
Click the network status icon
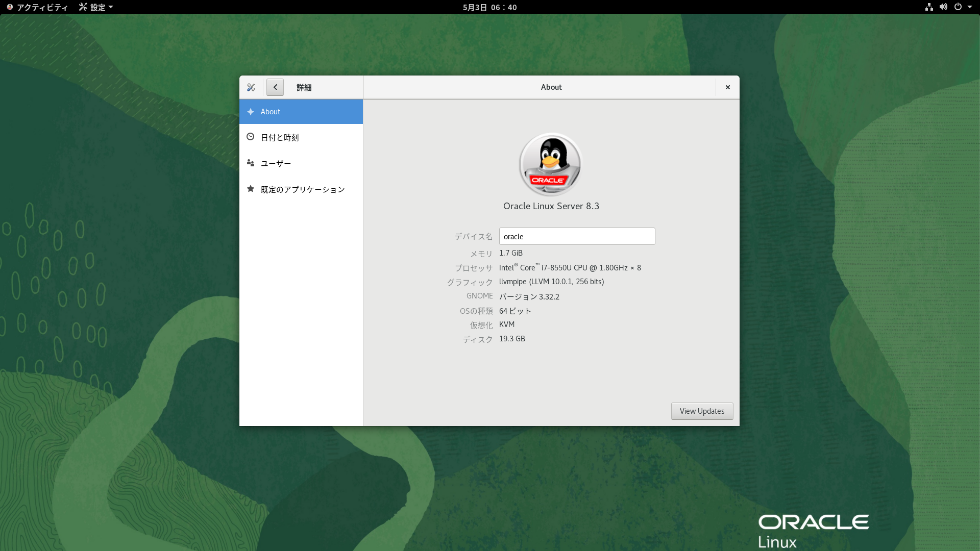coord(929,7)
